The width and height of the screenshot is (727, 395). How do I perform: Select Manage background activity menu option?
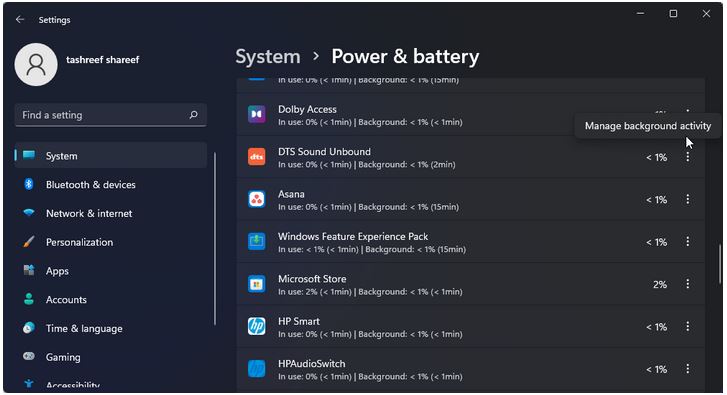tap(648, 126)
